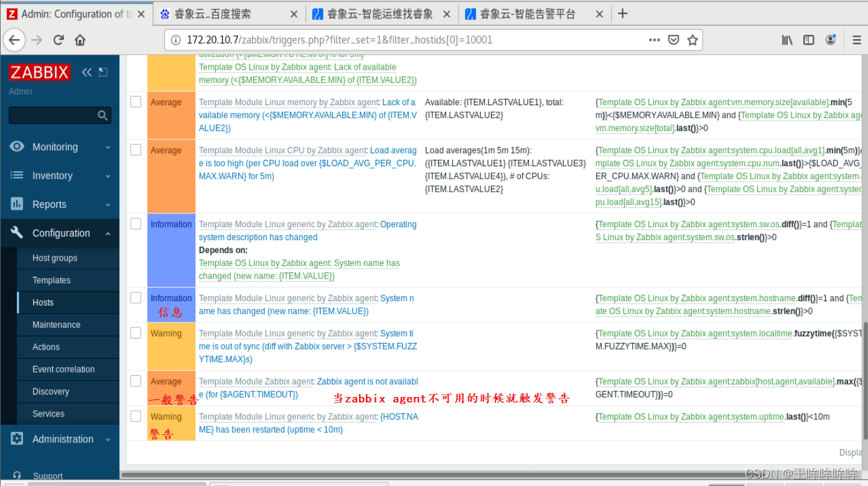
Task: Click the Administration gear icon
Action: (17, 439)
